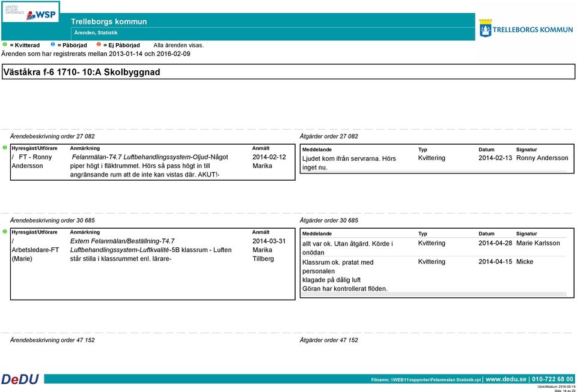Screen dimensions: 577x392
Task: Click 'FT - Ronny Andersson' in the Hyresgäst/Utförare column
Action: (x=32, y=161)
